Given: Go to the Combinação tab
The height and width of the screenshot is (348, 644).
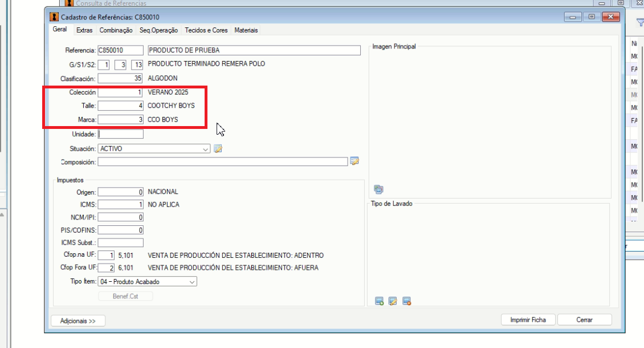Looking at the screenshot, I should pos(116,30).
